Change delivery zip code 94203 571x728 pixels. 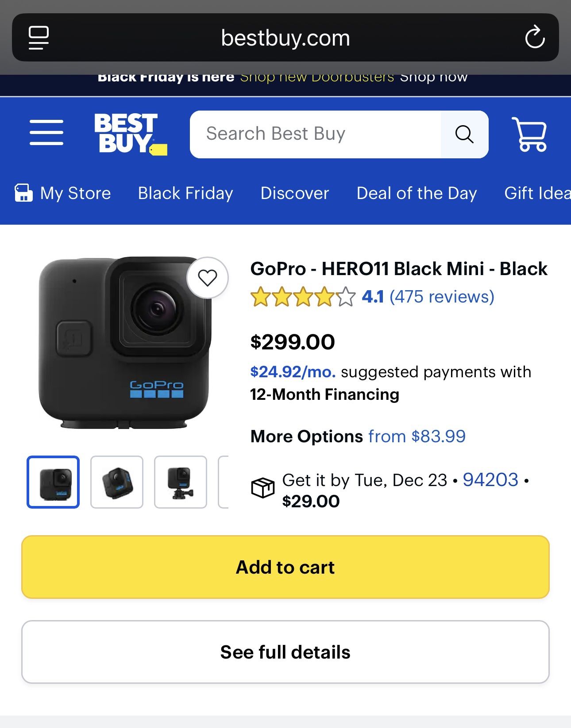click(490, 479)
